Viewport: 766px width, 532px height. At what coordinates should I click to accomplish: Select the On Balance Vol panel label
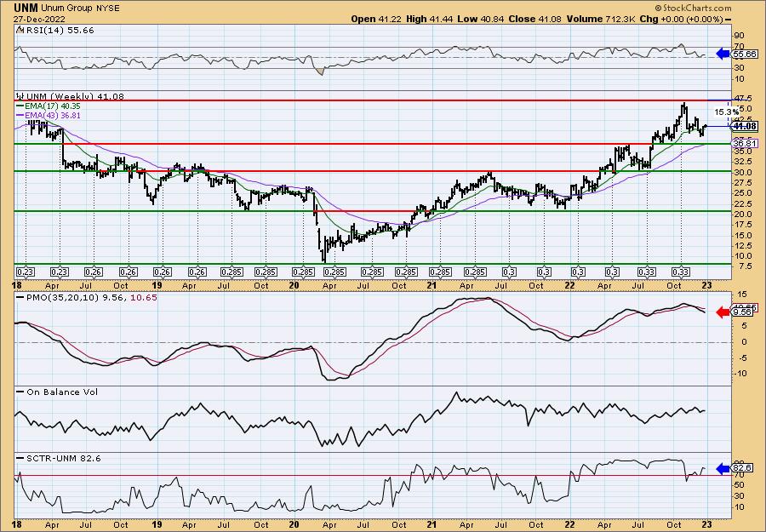pos(58,392)
